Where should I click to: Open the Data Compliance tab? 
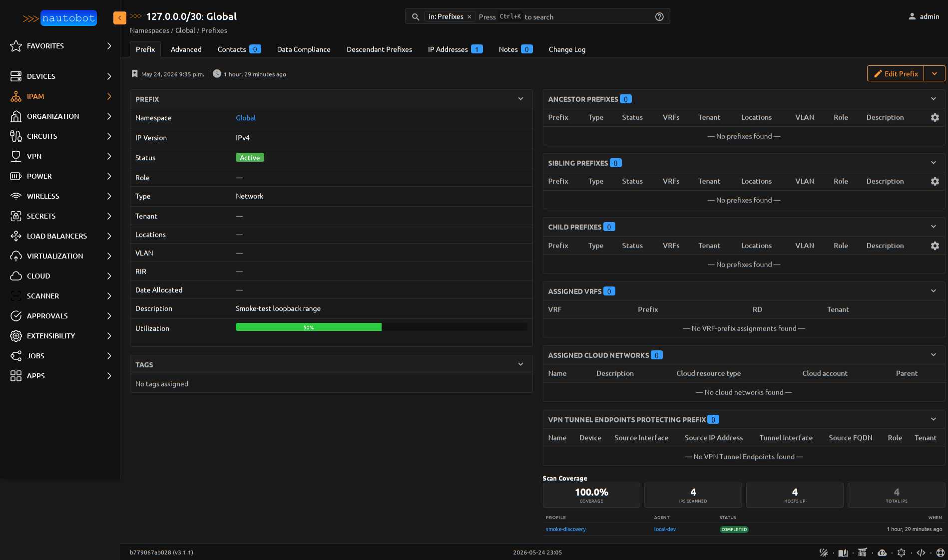[x=304, y=49]
